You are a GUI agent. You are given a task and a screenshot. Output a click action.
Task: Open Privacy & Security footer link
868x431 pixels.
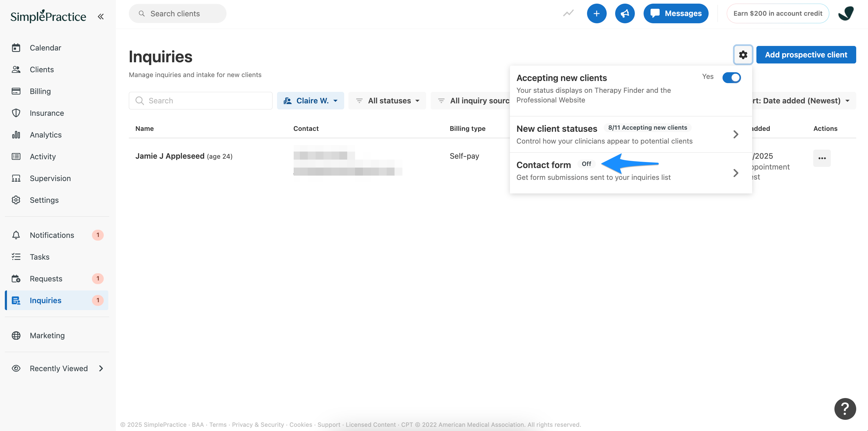pos(258,425)
